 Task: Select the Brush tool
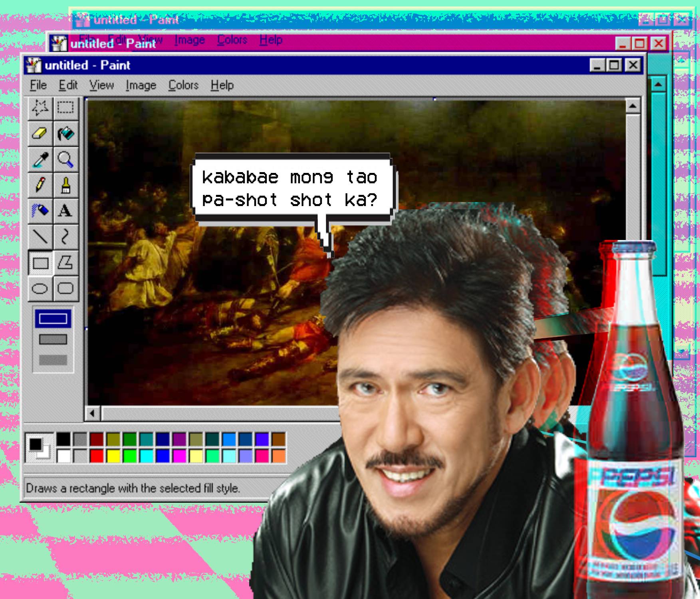(65, 185)
